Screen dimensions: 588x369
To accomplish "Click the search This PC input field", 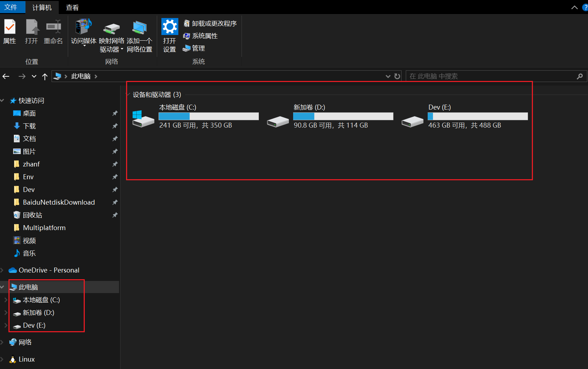I will click(491, 76).
